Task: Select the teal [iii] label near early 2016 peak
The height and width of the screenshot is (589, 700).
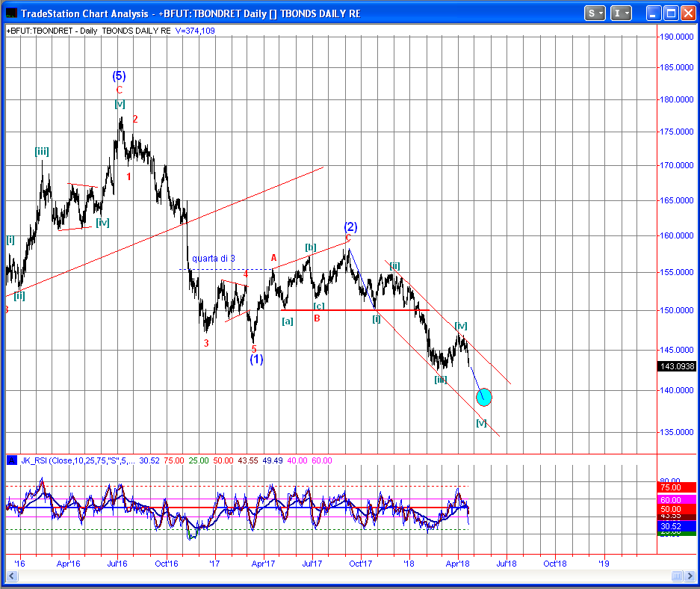Action: [42, 152]
